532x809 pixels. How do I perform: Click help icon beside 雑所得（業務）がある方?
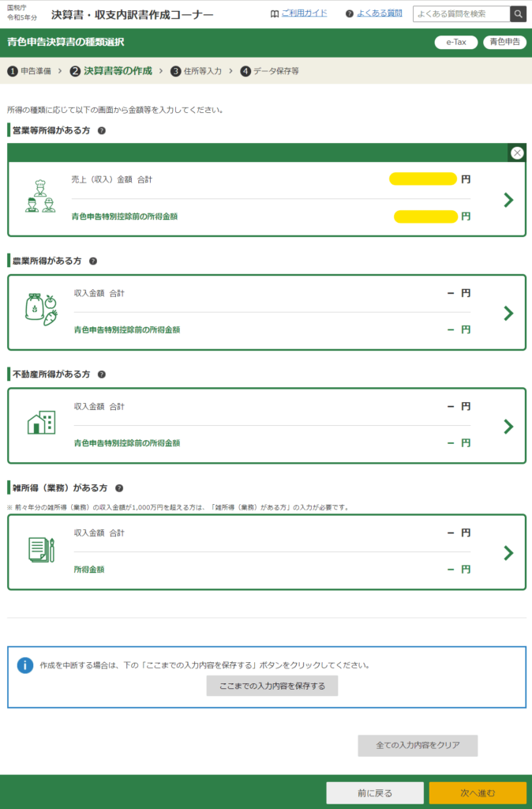click(119, 488)
